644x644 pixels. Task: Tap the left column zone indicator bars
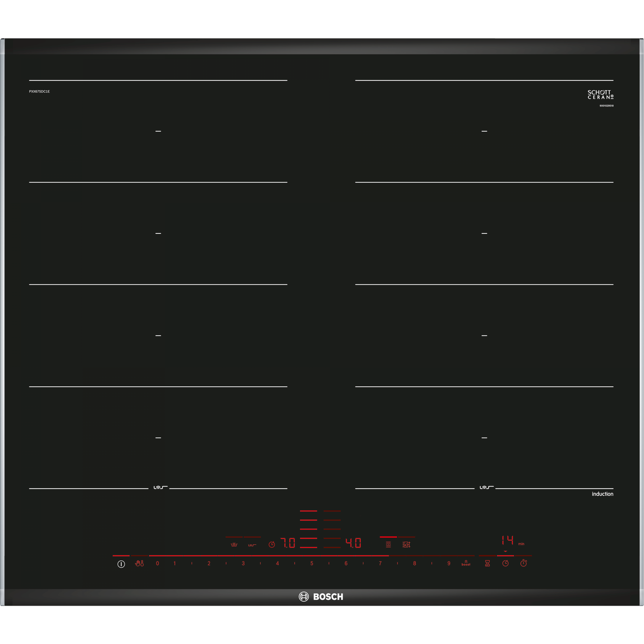coord(308,529)
